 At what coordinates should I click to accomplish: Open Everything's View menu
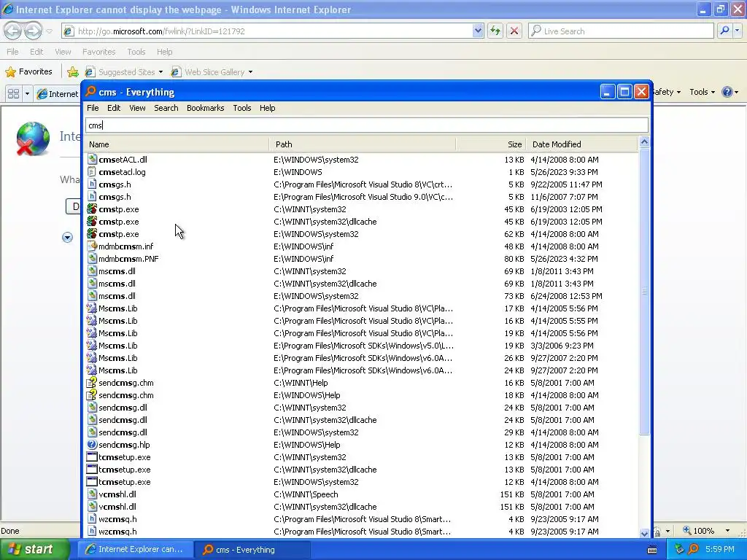[x=137, y=108]
